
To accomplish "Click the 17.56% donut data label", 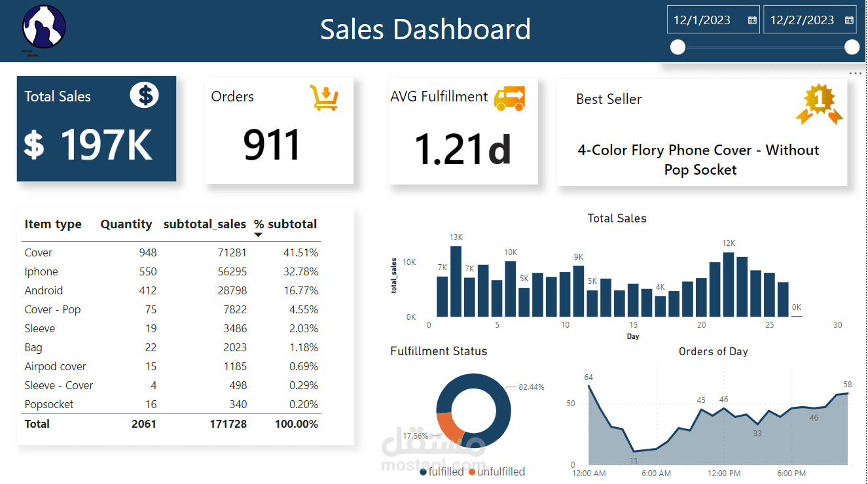I will coord(416,436).
